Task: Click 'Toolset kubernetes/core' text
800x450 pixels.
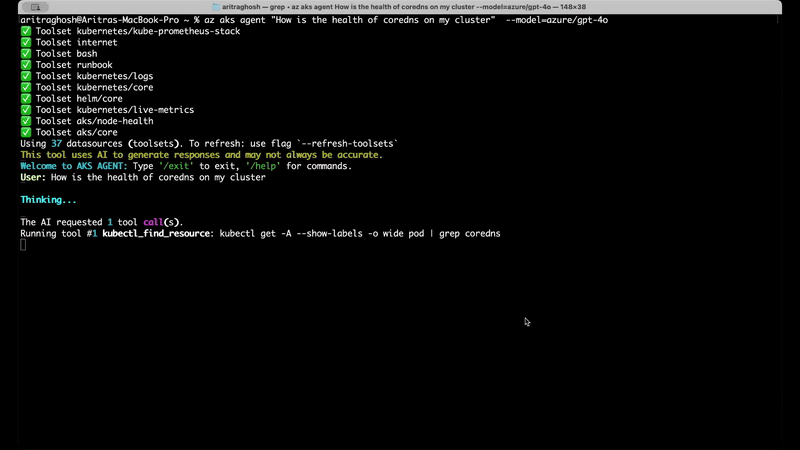Action: [x=94, y=87]
